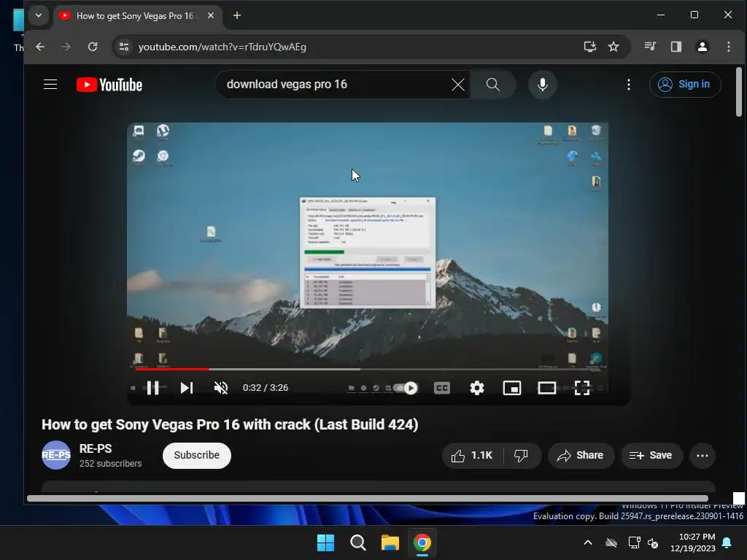The width and height of the screenshot is (747, 560).
Task: Show hidden system tray icons
Action: pyautogui.click(x=588, y=542)
